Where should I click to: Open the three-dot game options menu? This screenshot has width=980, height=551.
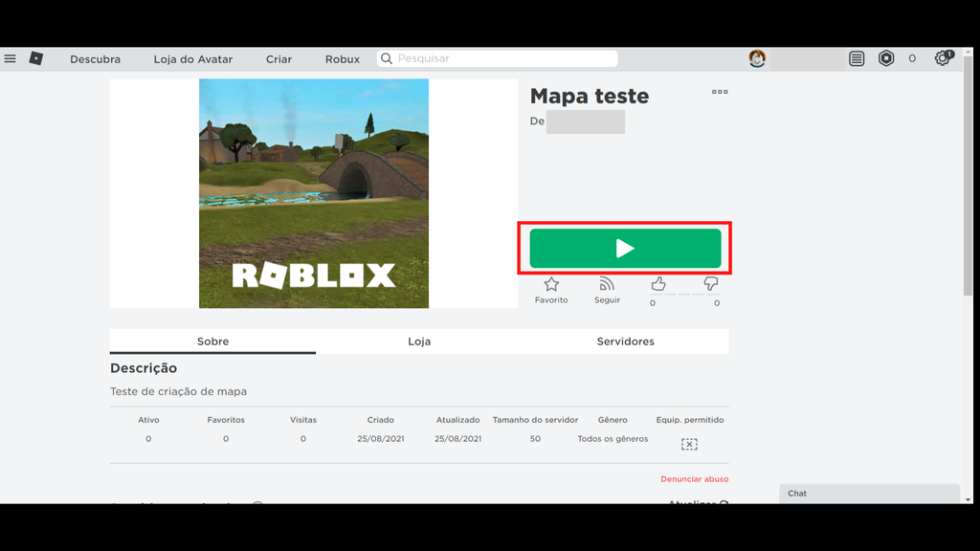pyautogui.click(x=720, y=92)
